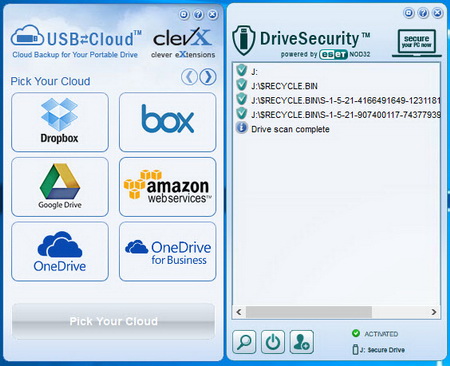The width and height of the screenshot is (450, 366).
Task: Click 'Cloud Backup for Your Portable Drive' tagline
Action: (75, 55)
